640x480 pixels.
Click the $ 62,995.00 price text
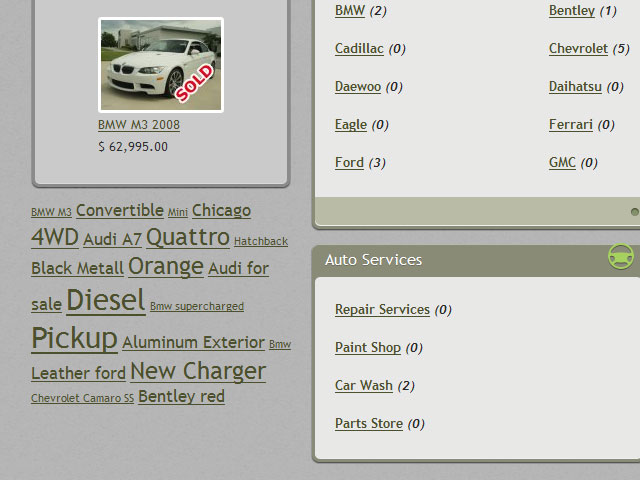133,147
